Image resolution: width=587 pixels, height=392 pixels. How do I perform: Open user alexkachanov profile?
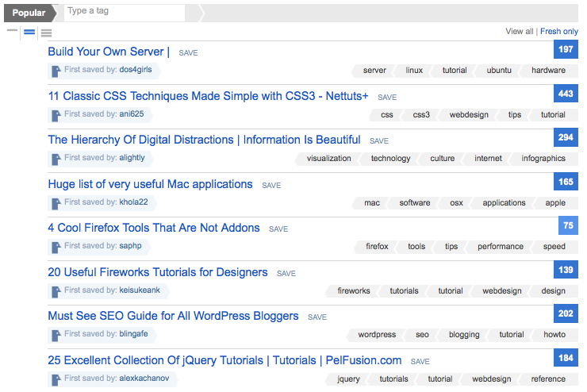click(144, 379)
